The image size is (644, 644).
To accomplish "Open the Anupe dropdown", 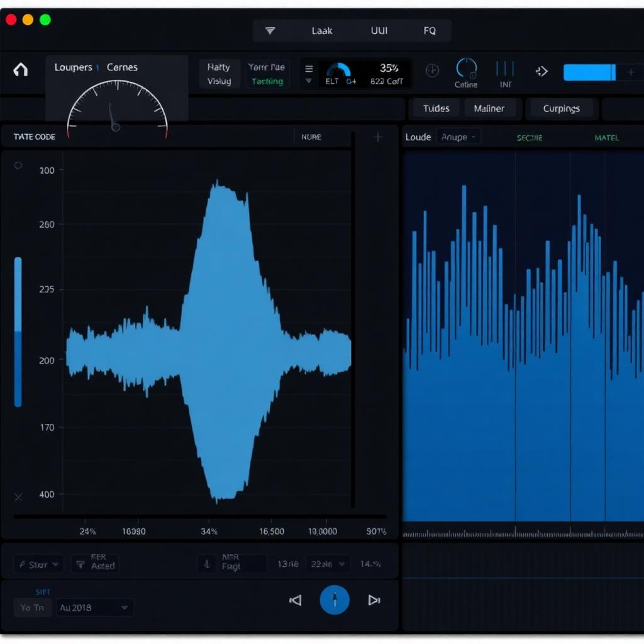I will click(458, 136).
